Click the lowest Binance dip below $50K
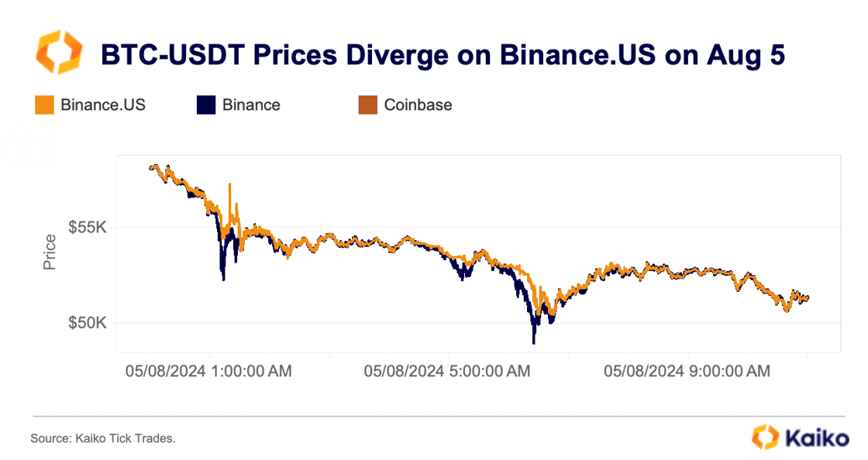This screenshot has height=460, width=868. coord(534,339)
